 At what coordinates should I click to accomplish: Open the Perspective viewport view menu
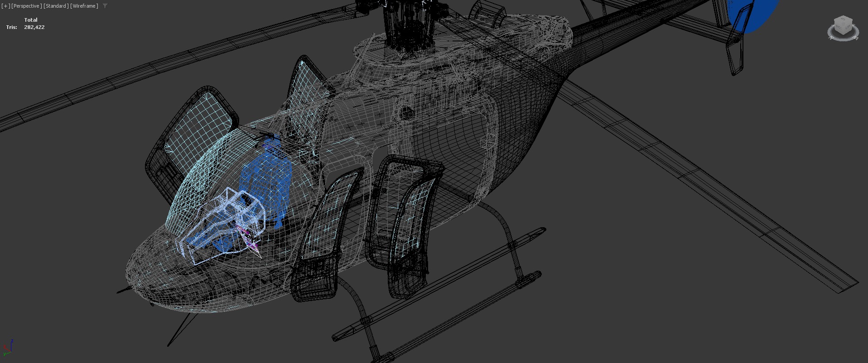tap(27, 6)
